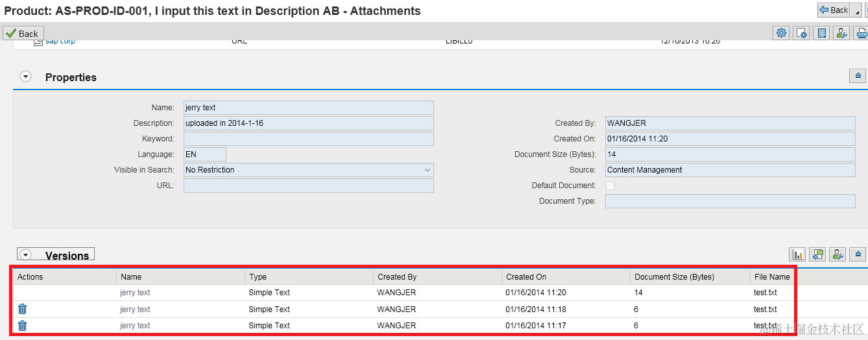Click the Name column header in Versions
Screen dimensions: 868x340
[x=181, y=277]
